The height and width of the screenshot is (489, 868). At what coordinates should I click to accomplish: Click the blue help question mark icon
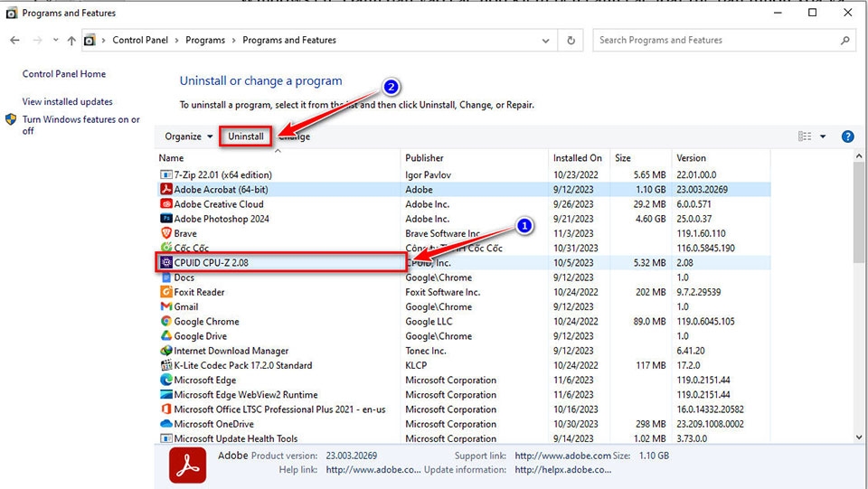coord(847,136)
